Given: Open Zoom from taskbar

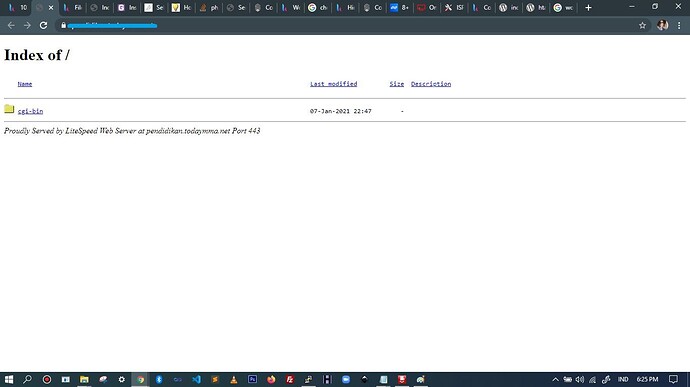Looking at the screenshot, I should pyautogui.click(x=346, y=379).
